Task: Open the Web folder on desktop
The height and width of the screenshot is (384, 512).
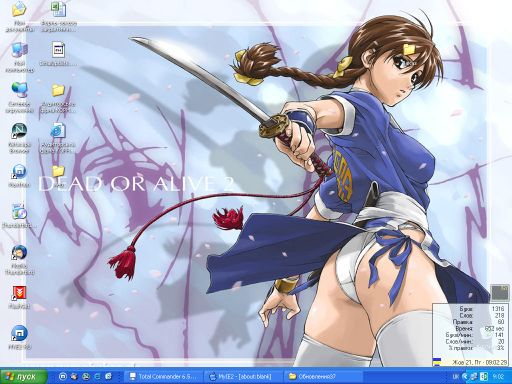Action: click(x=58, y=172)
